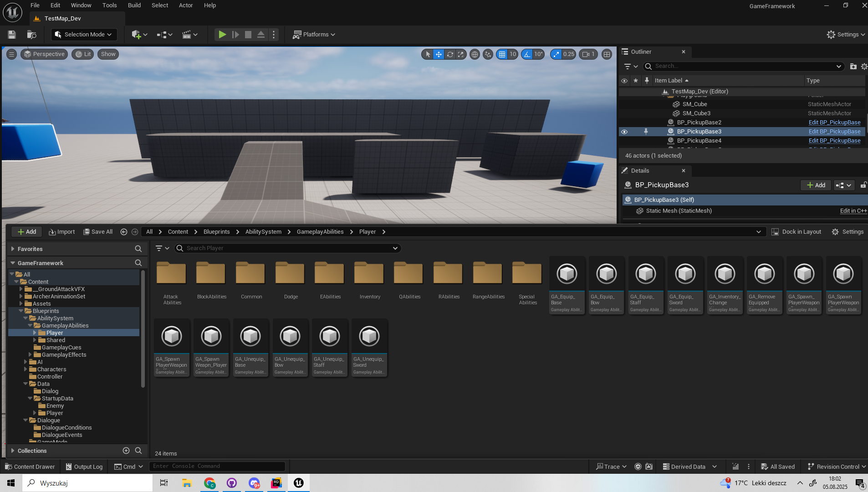
Task: Open the play options three-dot menu
Action: click(274, 35)
